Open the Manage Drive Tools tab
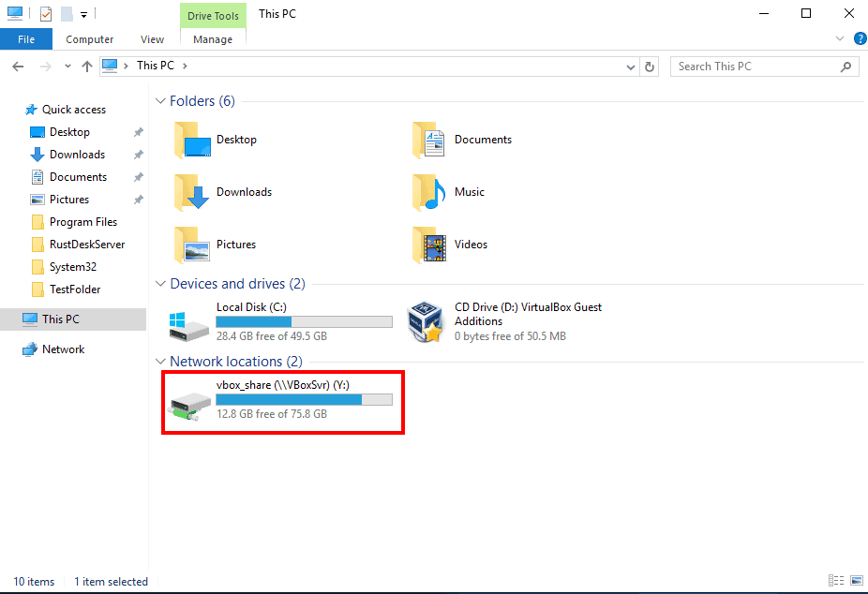 click(213, 38)
